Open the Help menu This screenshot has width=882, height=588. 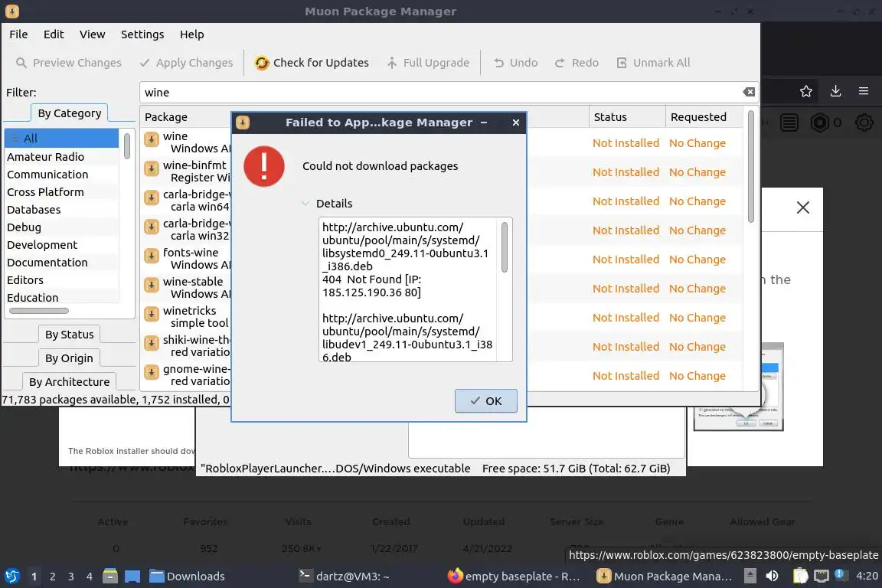[192, 34]
